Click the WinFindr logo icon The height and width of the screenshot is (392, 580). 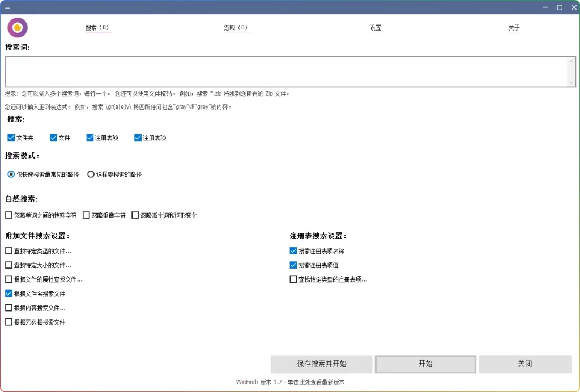coord(18,27)
